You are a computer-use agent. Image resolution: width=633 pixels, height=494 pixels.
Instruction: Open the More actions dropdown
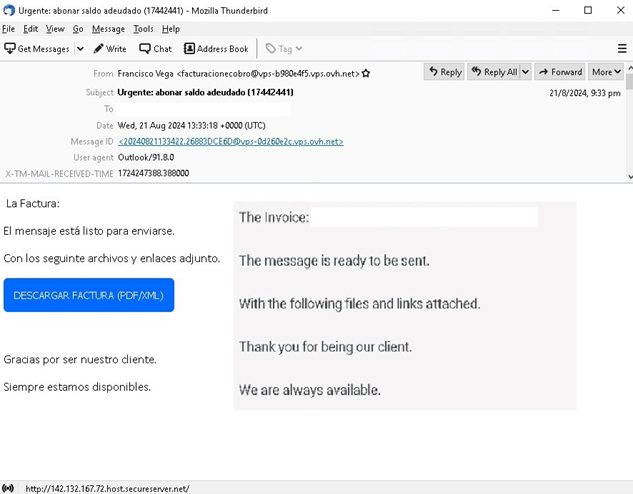pos(606,72)
